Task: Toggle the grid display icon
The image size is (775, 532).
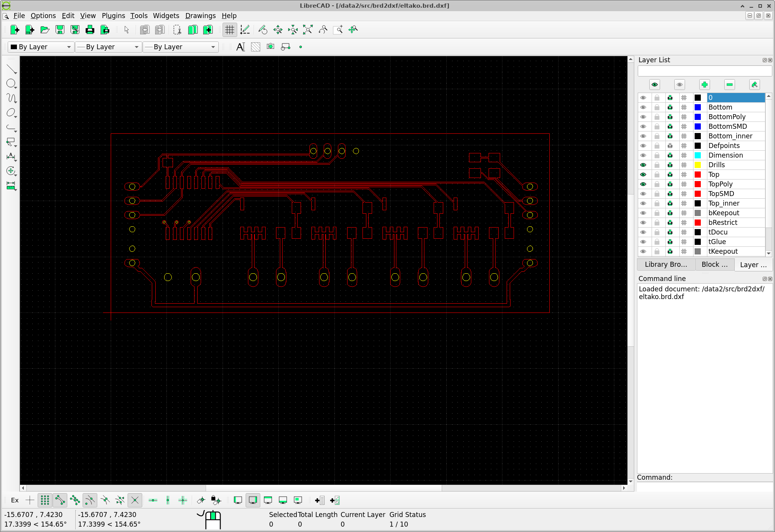Action: click(230, 30)
